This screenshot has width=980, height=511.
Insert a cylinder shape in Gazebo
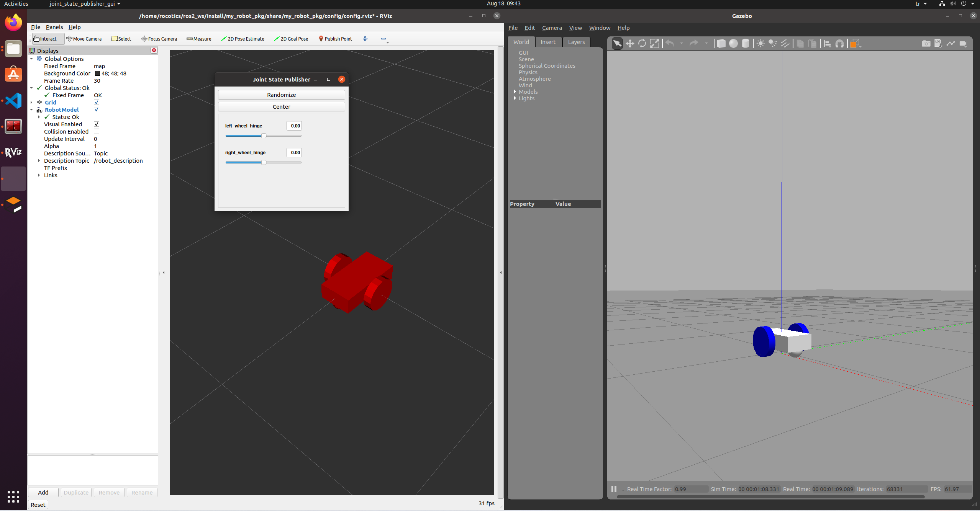746,44
